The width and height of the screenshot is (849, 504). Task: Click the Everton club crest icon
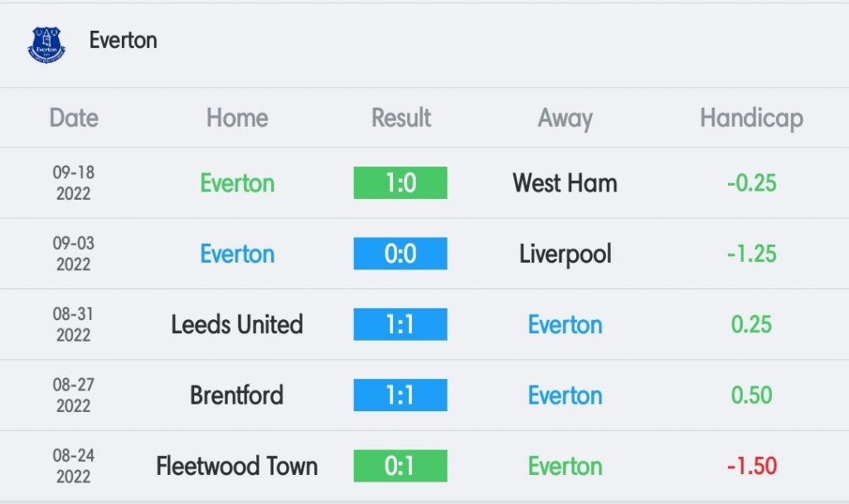tap(46, 45)
